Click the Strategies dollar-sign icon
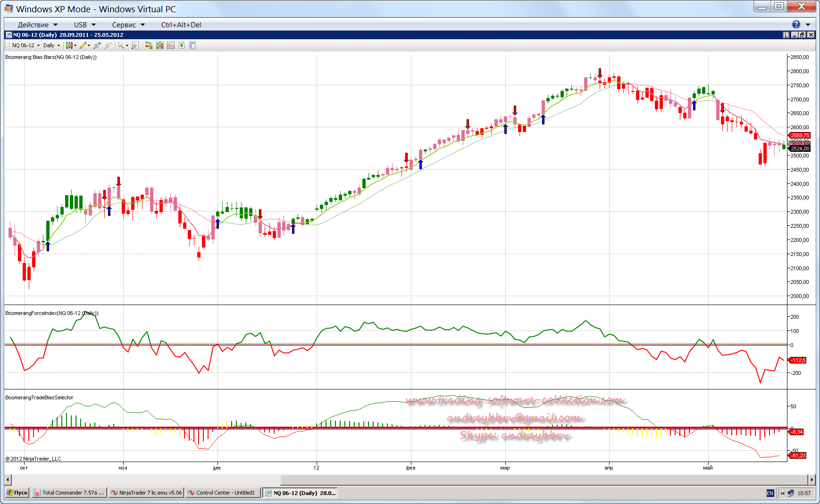 pyautogui.click(x=182, y=45)
